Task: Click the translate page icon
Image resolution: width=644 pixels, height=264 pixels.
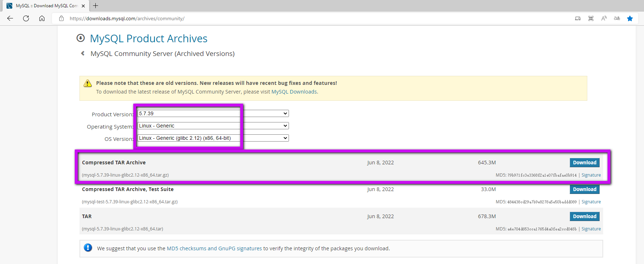Action: [x=617, y=18]
